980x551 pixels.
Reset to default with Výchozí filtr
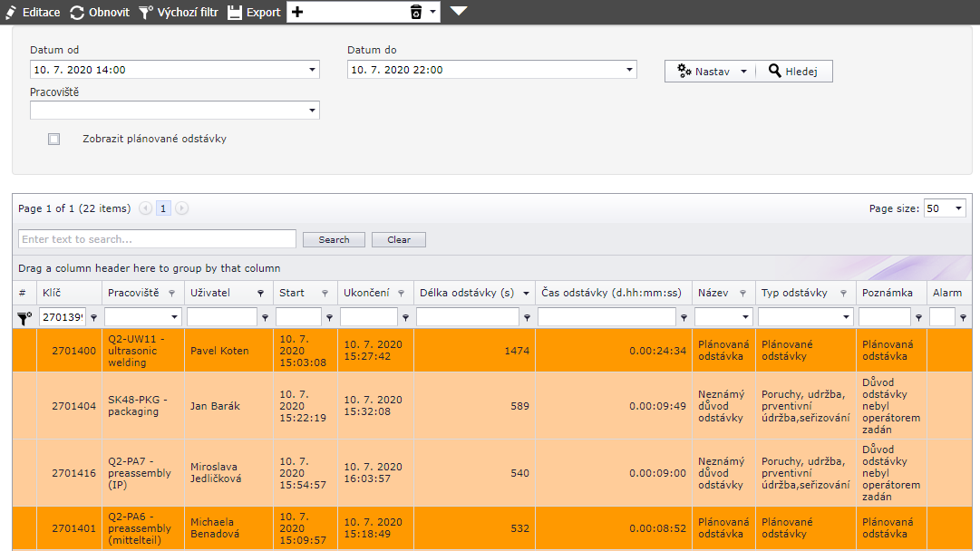tap(146, 13)
